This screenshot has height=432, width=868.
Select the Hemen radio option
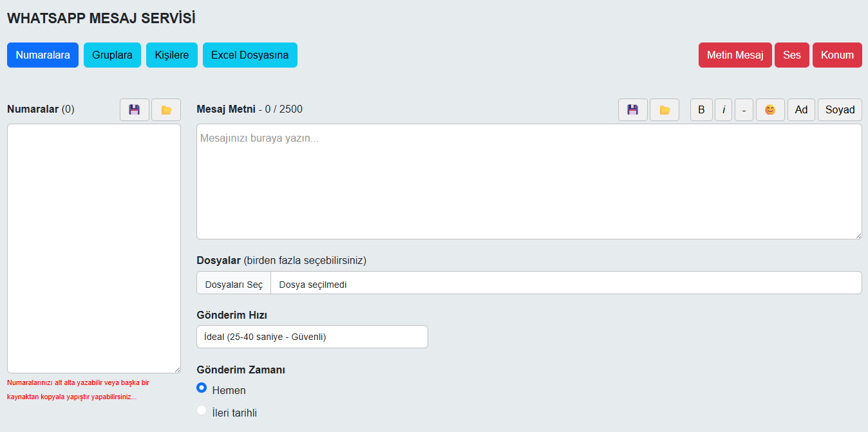(x=202, y=388)
